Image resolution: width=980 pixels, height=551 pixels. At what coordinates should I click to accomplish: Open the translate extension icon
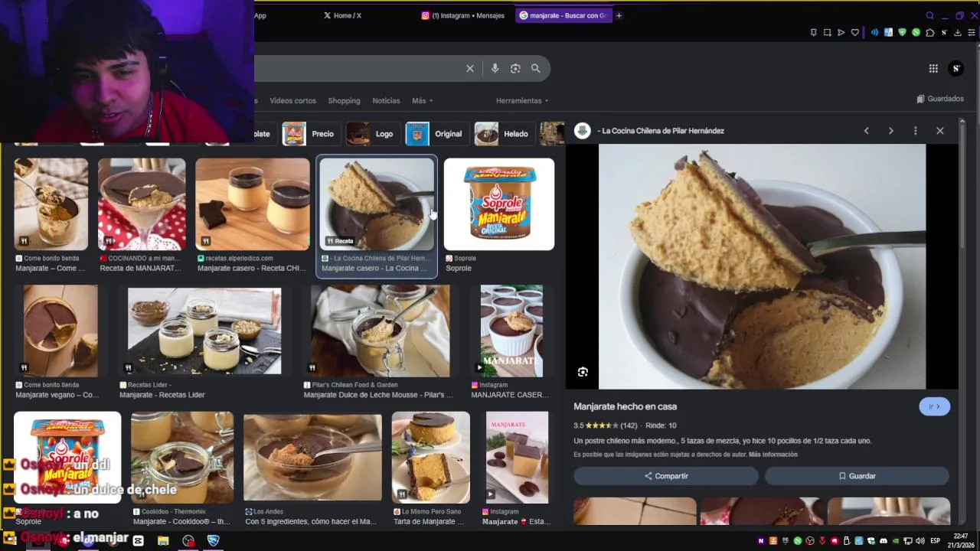[x=888, y=32]
